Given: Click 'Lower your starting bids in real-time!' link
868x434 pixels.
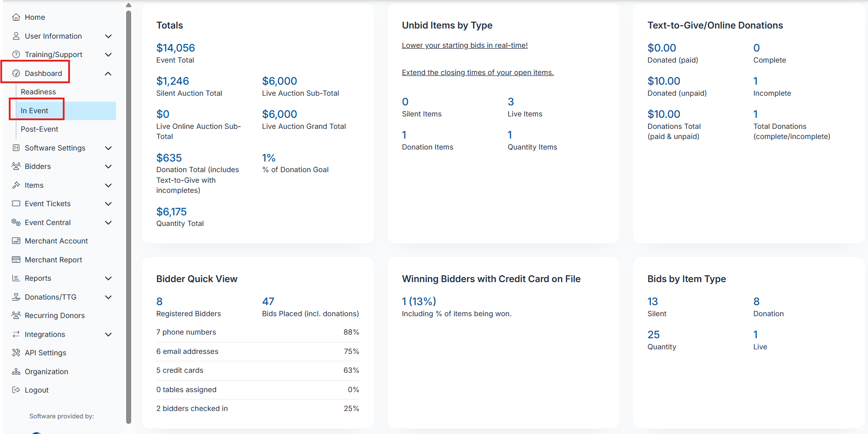Looking at the screenshot, I should [x=464, y=45].
